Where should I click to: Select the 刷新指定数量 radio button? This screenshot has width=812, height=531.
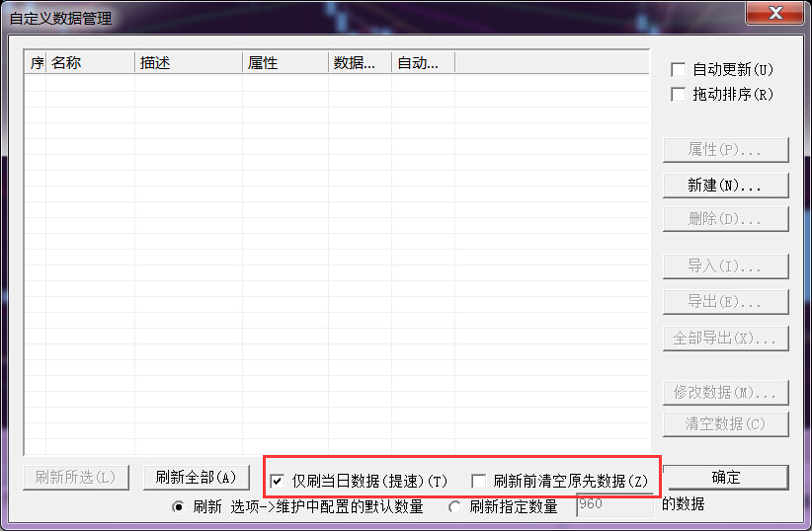click(454, 507)
